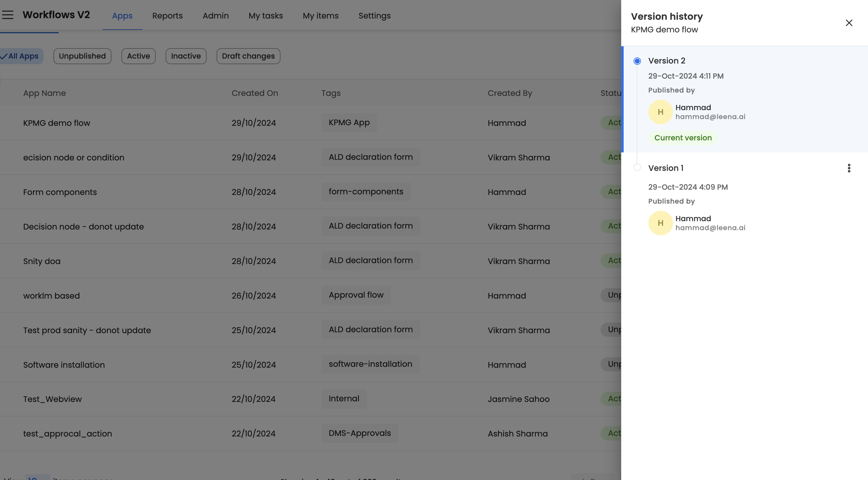The height and width of the screenshot is (480, 868).
Task: Filter apps by Inactive status
Action: 186,56
